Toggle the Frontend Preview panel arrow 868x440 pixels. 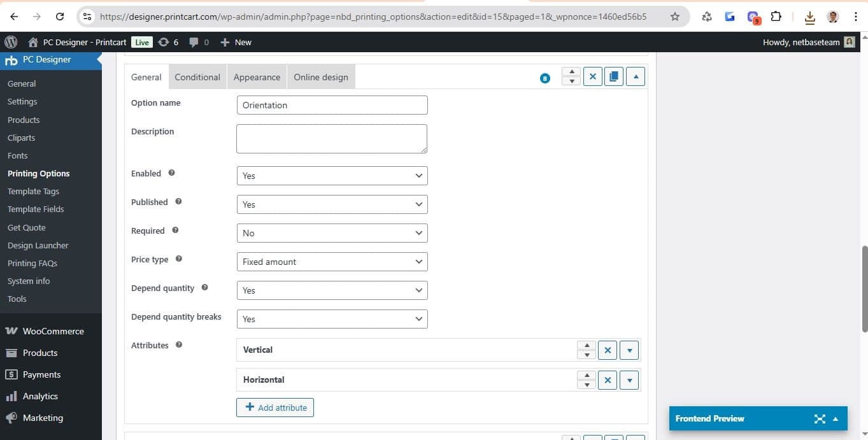836,419
